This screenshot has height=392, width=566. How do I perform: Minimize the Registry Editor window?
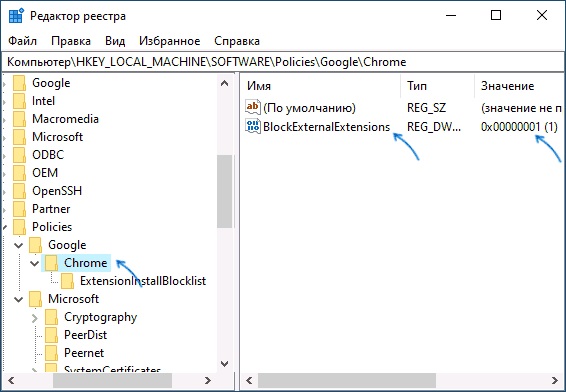click(x=451, y=16)
